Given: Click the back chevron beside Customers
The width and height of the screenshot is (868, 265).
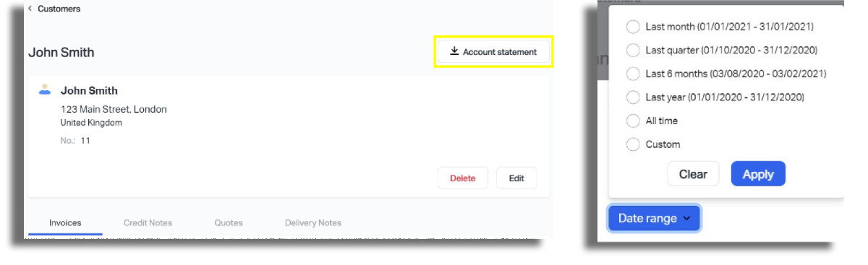Looking at the screenshot, I should point(30,9).
